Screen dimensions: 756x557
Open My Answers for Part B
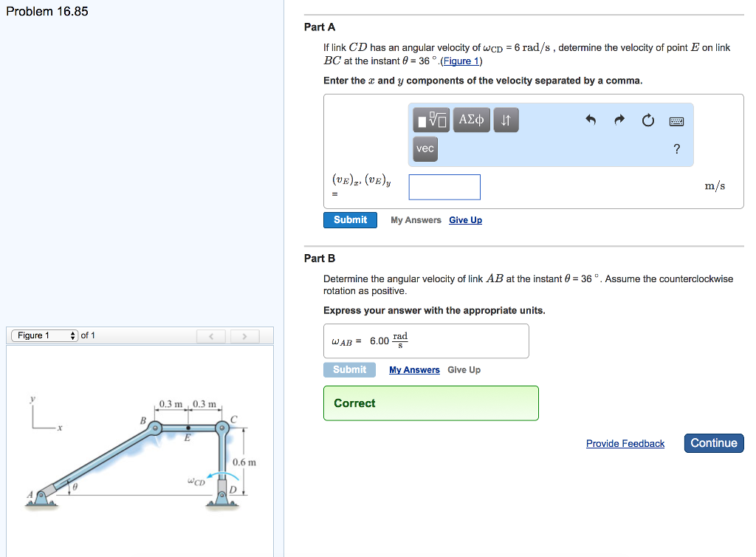coord(413,369)
